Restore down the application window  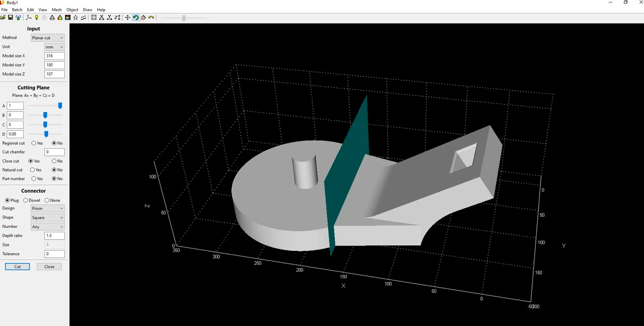coord(625,3)
